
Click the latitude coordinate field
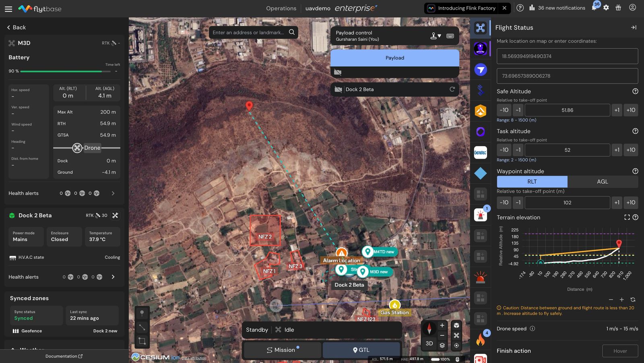tap(567, 56)
